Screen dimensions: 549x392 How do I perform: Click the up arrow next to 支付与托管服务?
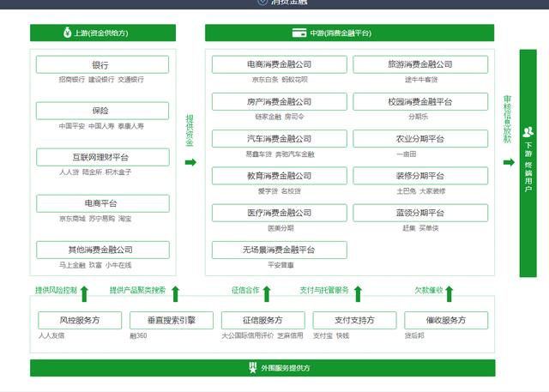358,293
